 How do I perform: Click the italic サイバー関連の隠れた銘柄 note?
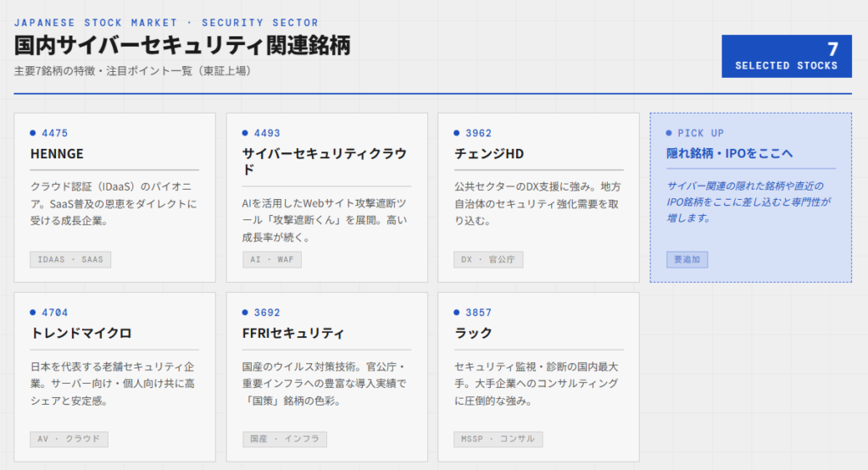coord(749,202)
